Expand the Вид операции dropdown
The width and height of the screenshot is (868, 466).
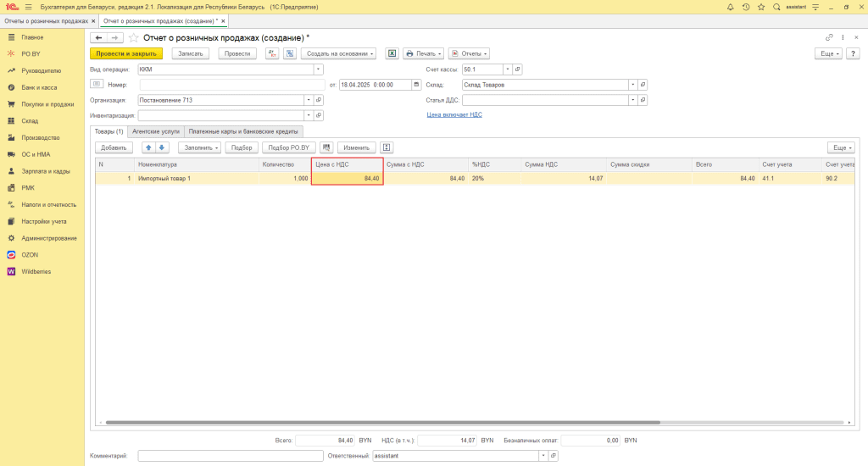tap(319, 69)
